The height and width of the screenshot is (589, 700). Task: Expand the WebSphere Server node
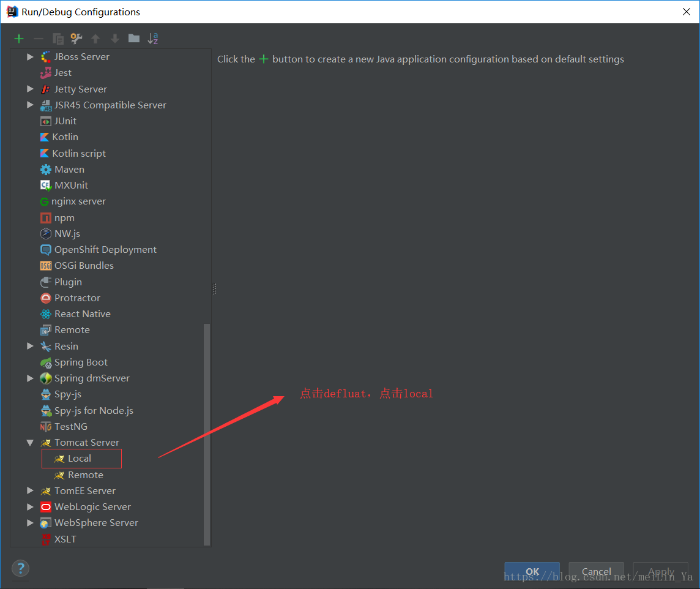point(30,523)
